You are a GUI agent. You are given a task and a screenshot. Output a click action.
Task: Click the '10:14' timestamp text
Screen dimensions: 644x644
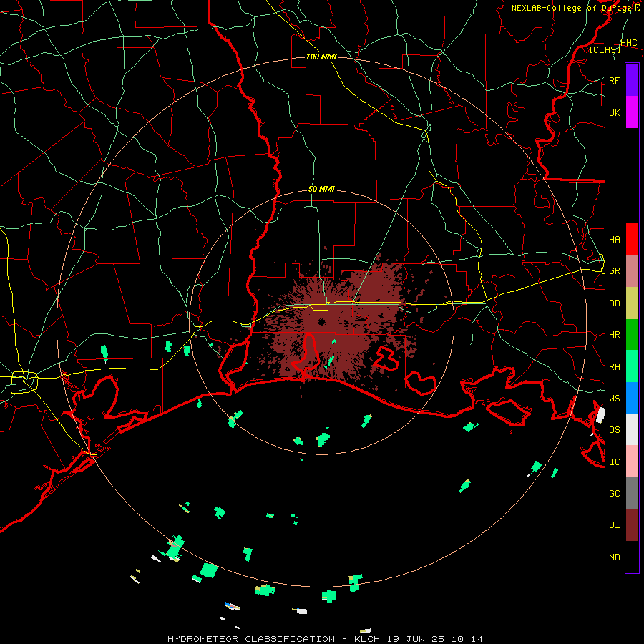[467, 639]
